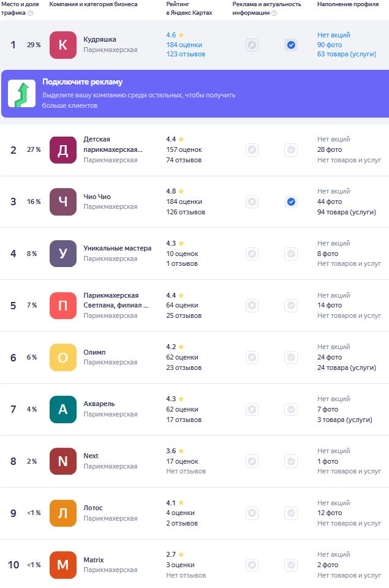Click the Чио Чио company name
The height and width of the screenshot is (588, 389).
(97, 197)
